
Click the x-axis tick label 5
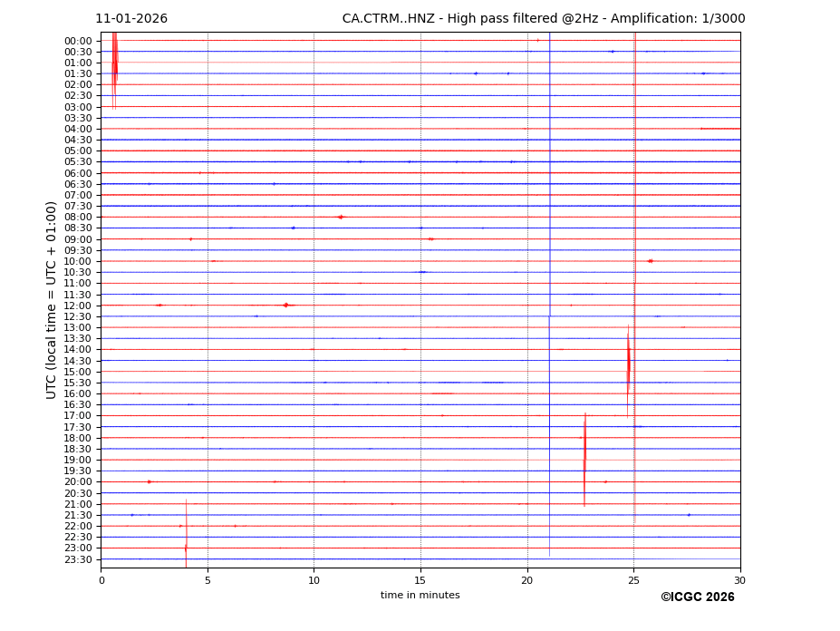point(208,580)
